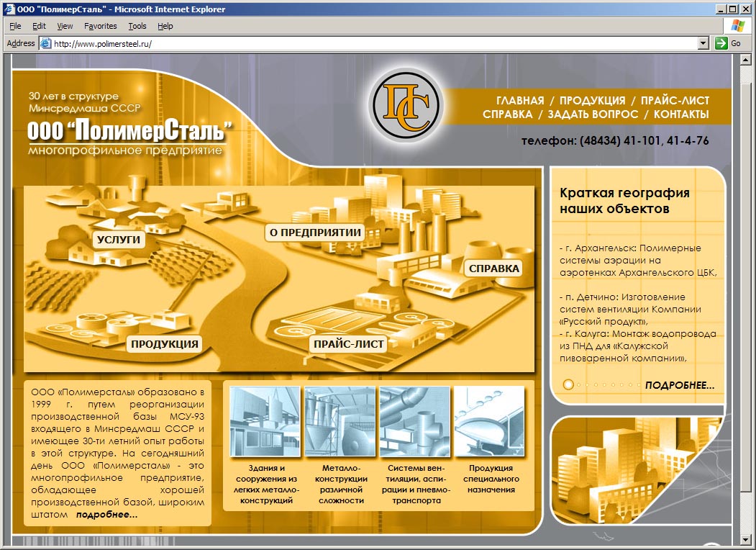Click the Internet Explorer title bar icon
Screen dimensions: 756x550
9,9
